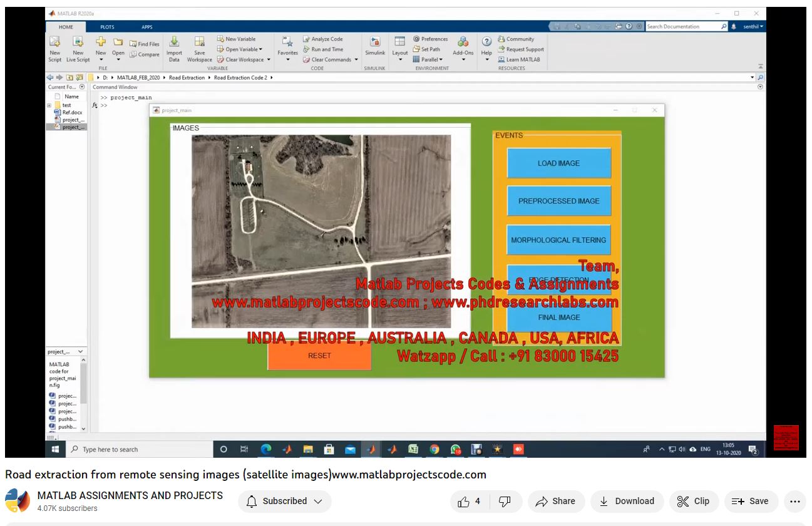Click the Compare files button
The image size is (812, 526).
pos(145,54)
